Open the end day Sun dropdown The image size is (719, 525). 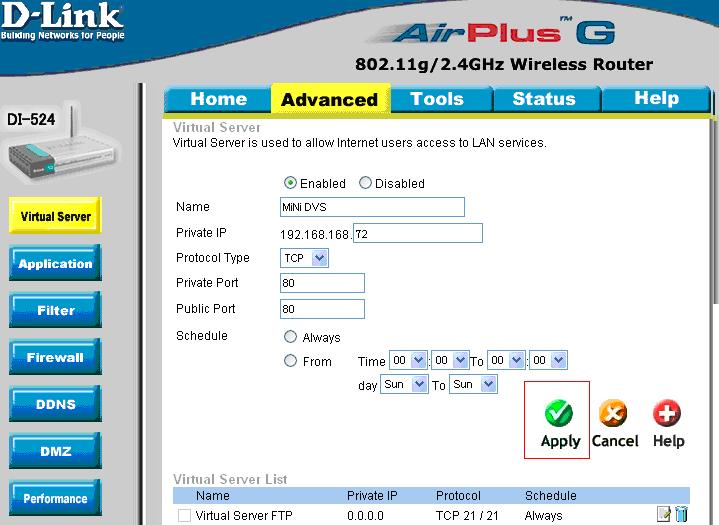pyautogui.click(x=473, y=384)
